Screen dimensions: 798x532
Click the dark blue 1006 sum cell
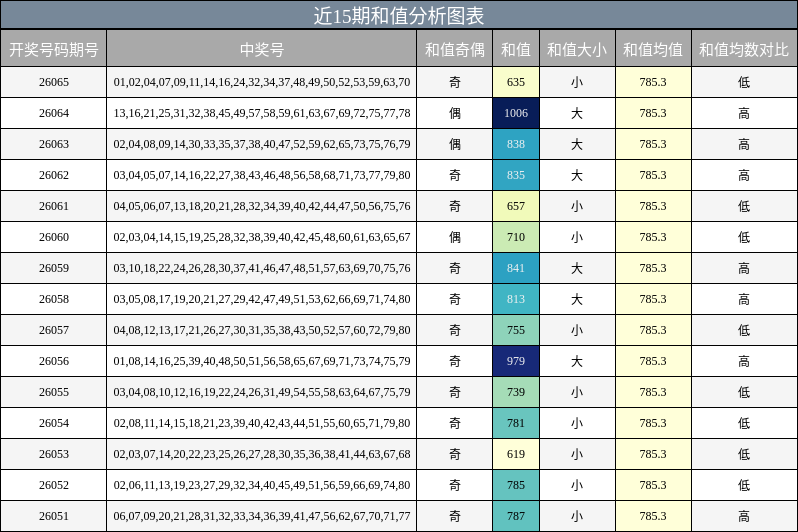pyautogui.click(x=516, y=113)
